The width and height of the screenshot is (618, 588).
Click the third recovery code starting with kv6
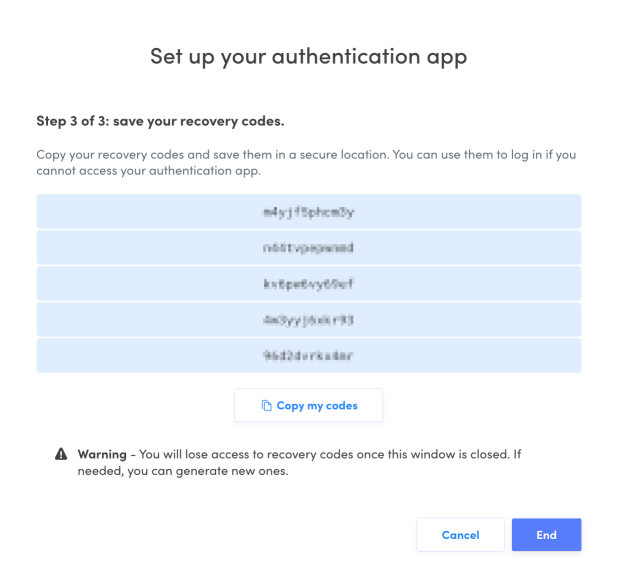(x=309, y=284)
